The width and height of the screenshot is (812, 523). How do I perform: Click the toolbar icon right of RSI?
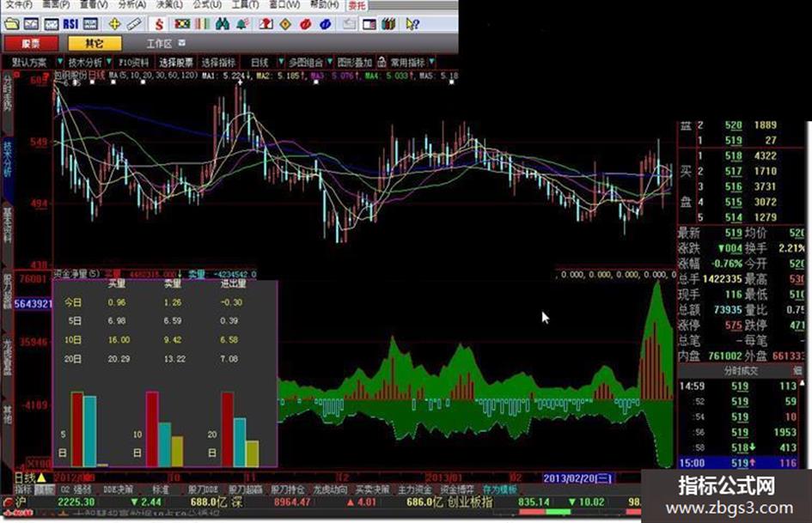pos(90,24)
